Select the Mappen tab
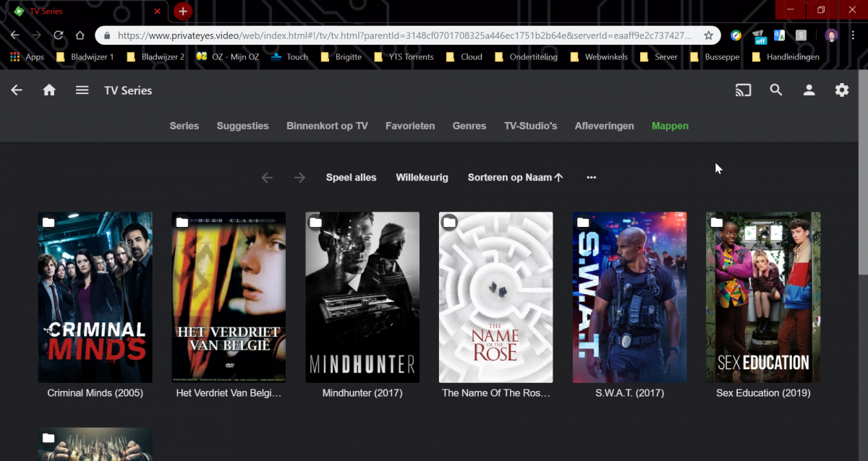 pos(670,126)
